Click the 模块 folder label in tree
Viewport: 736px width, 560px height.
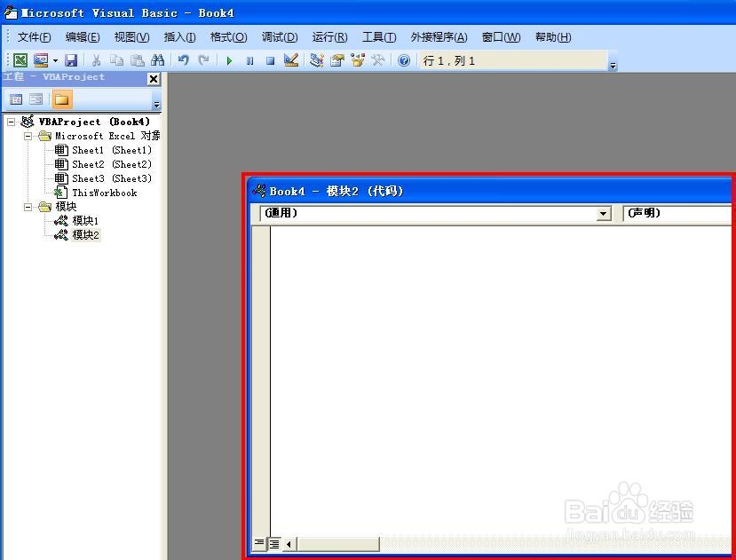click(x=66, y=207)
